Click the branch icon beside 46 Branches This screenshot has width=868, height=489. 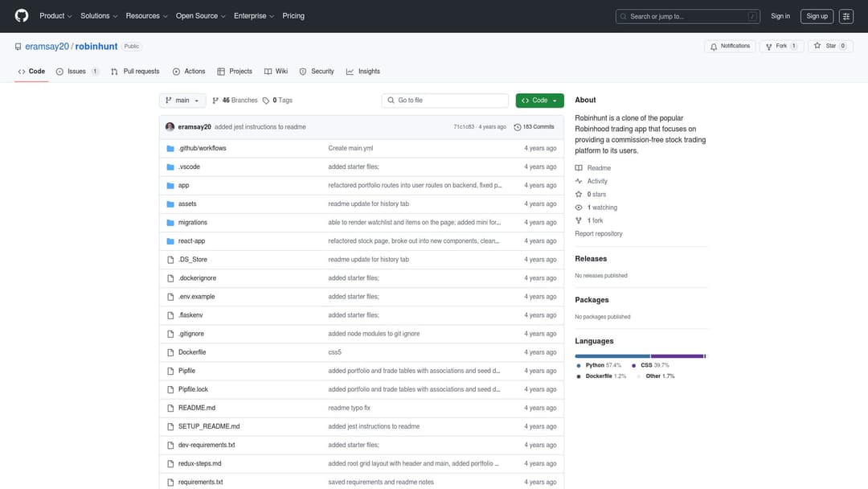tap(215, 101)
